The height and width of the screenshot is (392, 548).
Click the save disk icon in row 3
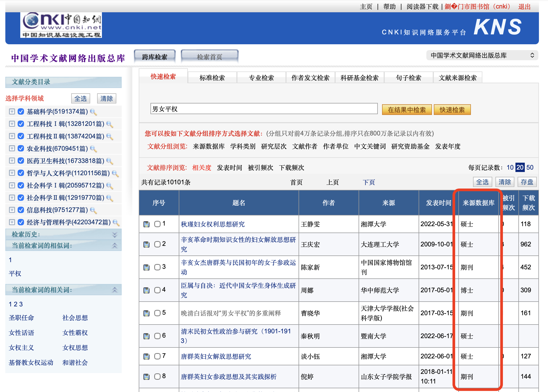(x=146, y=267)
